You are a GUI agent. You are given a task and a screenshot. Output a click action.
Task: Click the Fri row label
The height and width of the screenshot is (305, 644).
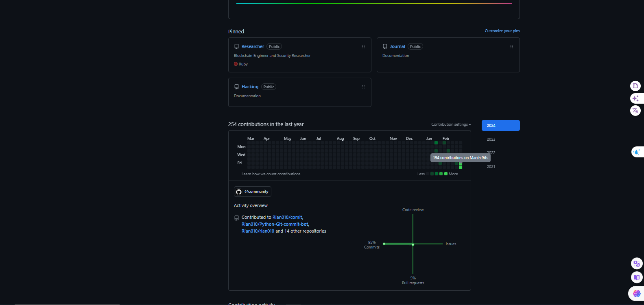[240, 163]
